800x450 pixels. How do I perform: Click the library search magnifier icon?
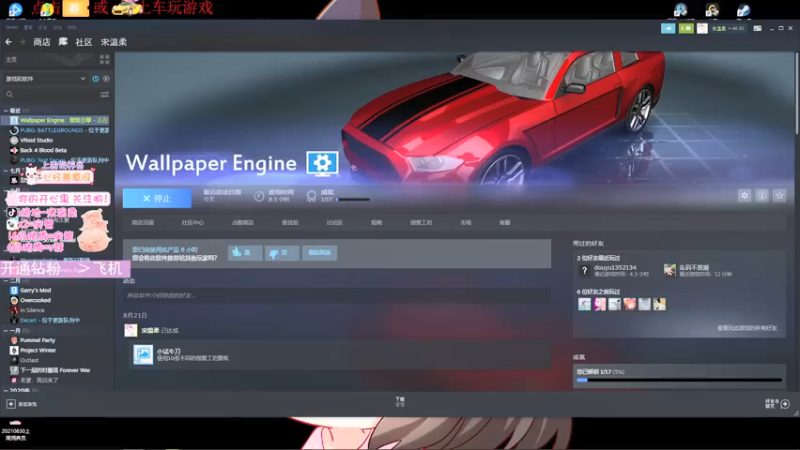tap(10, 94)
